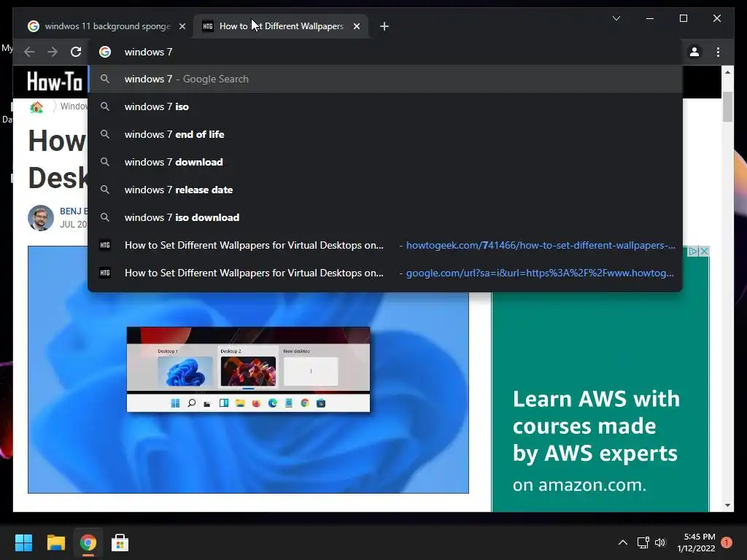Open the BENJ author name link
This screenshot has height=560, width=747.
(74, 211)
